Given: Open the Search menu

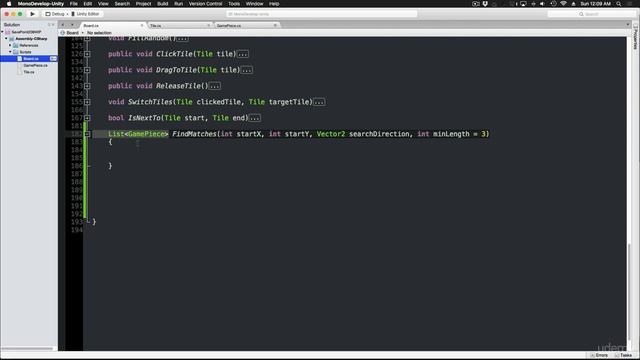Looking at the screenshot, I should [x=122, y=4].
